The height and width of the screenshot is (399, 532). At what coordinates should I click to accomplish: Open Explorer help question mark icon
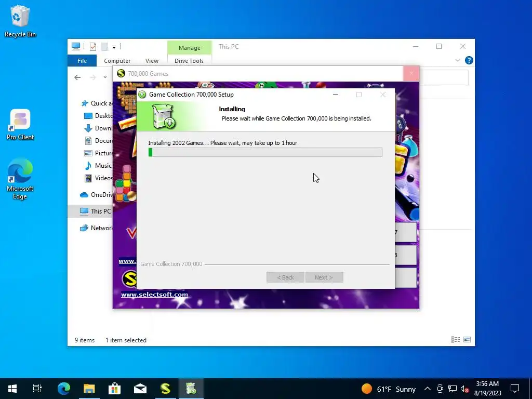469,60
